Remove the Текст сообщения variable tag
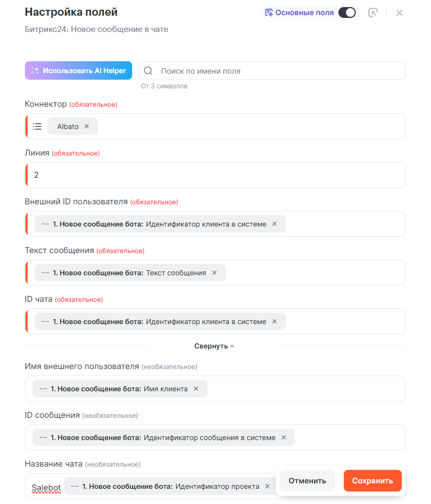This screenshot has height=504, width=431. coord(214,273)
